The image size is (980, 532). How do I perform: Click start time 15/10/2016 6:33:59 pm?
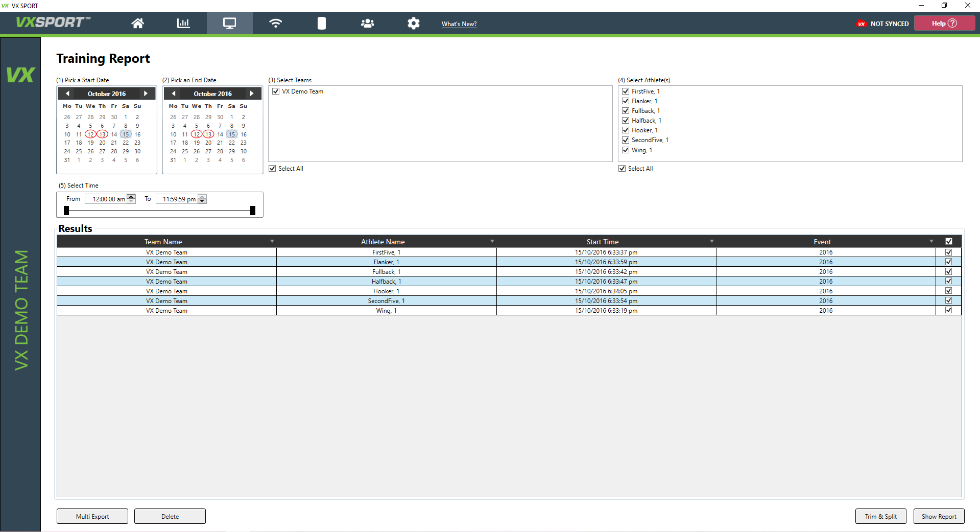tap(606, 262)
